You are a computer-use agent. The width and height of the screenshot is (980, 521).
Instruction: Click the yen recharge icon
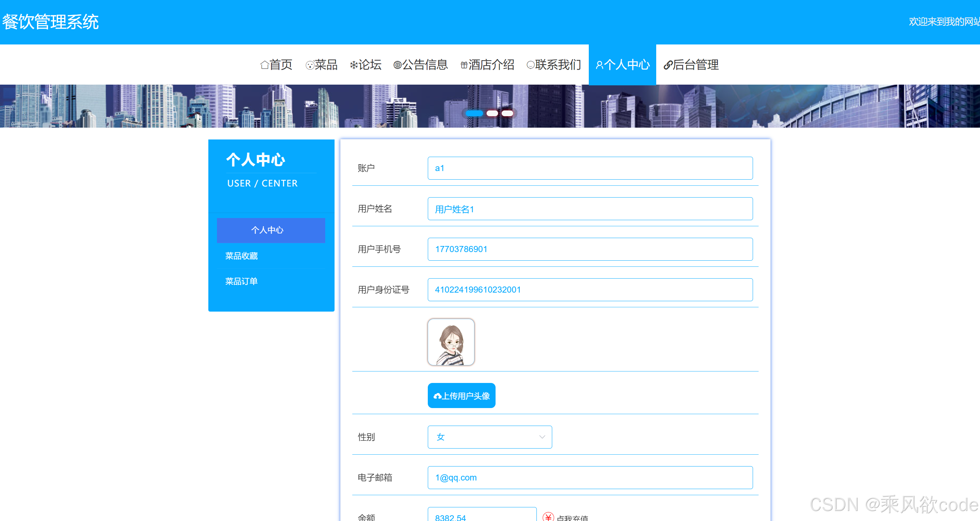548,516
